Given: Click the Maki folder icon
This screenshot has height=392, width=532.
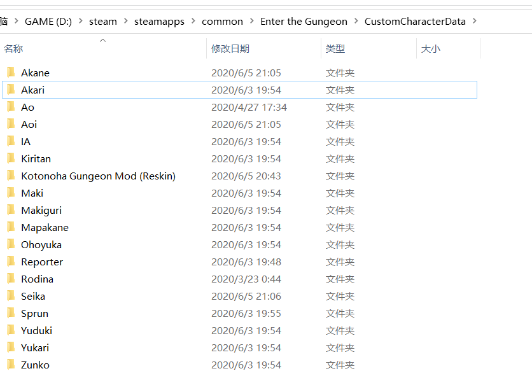Looking at the screenshot, I should 11,193.
